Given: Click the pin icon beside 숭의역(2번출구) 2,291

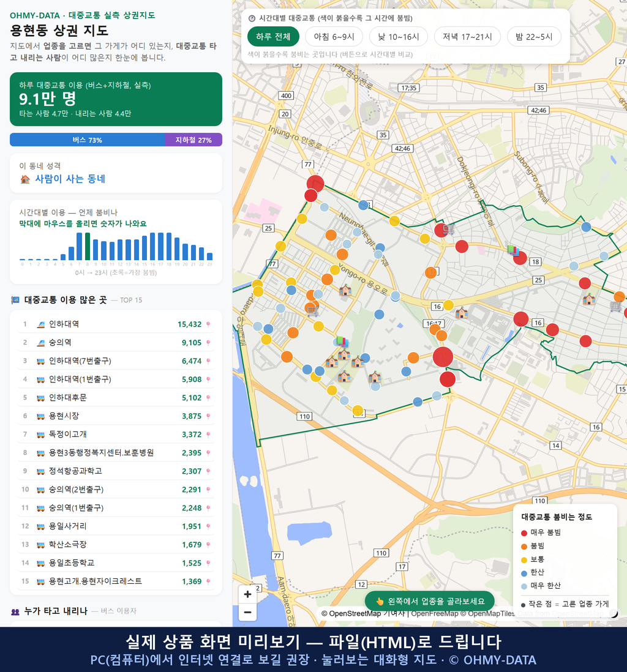Looking at the screenshot, I should (208, 490).
